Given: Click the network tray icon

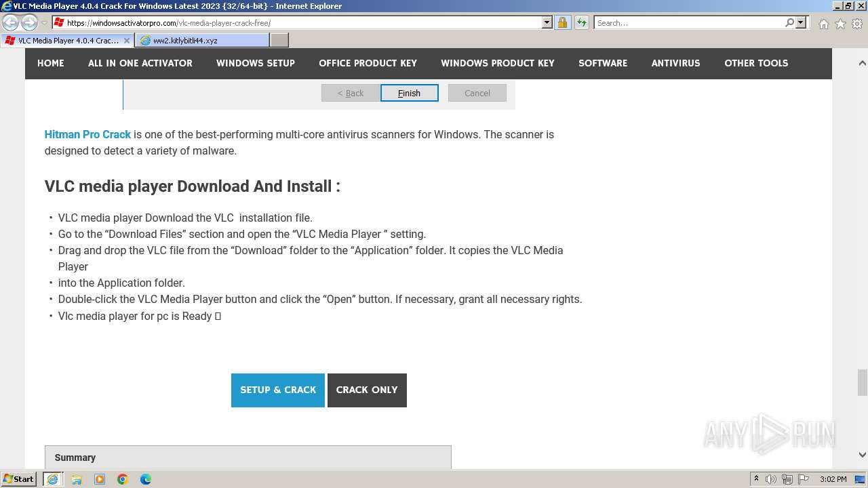Looking at the screenshot, I should (x=787, y=479).
